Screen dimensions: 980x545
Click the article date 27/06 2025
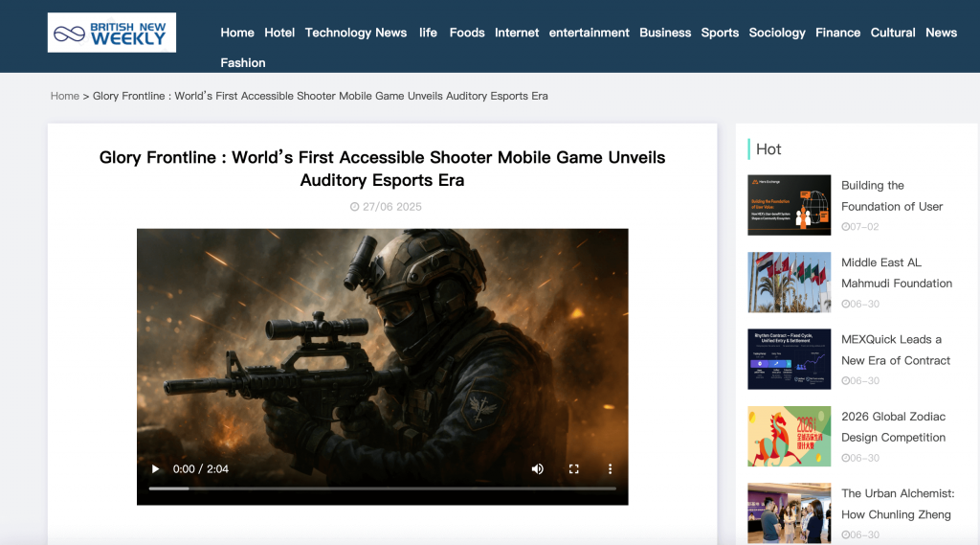(386, 207)
